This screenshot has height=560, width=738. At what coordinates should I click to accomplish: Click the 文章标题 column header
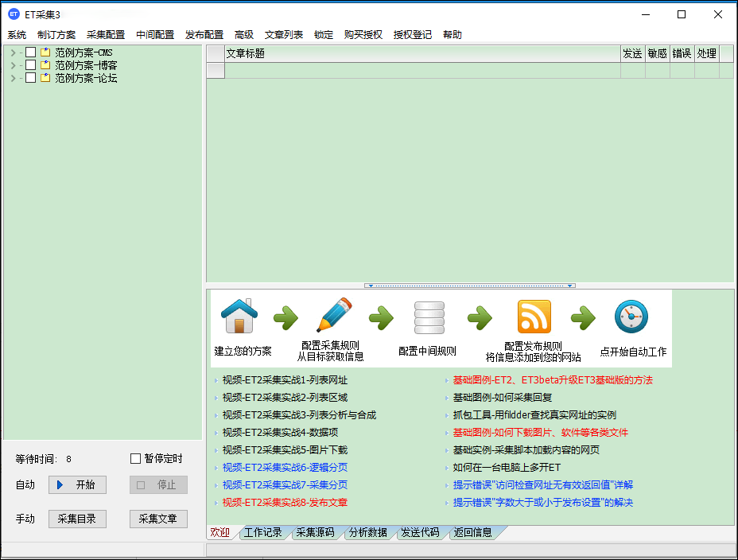[422, 53]
